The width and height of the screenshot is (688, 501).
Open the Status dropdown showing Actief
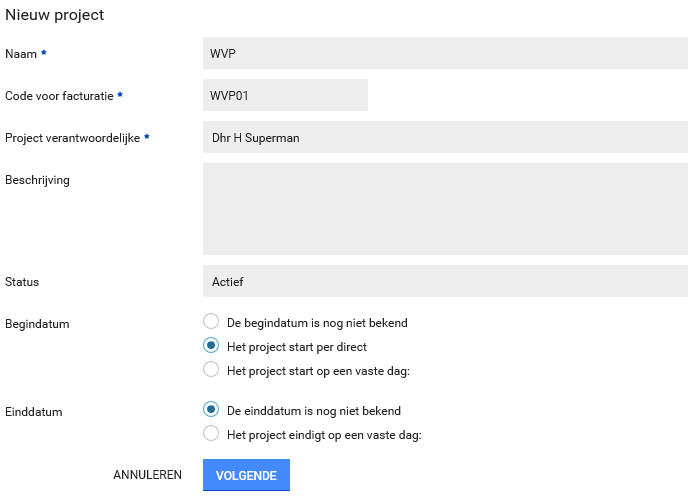coord(445,281)
